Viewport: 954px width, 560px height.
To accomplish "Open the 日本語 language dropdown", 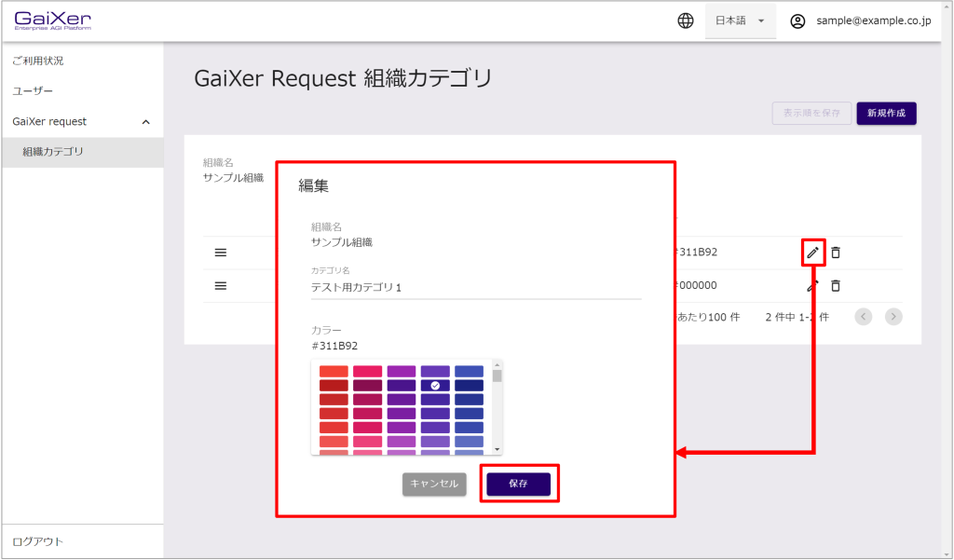I will pyautogui.click(x=740, y=20).
